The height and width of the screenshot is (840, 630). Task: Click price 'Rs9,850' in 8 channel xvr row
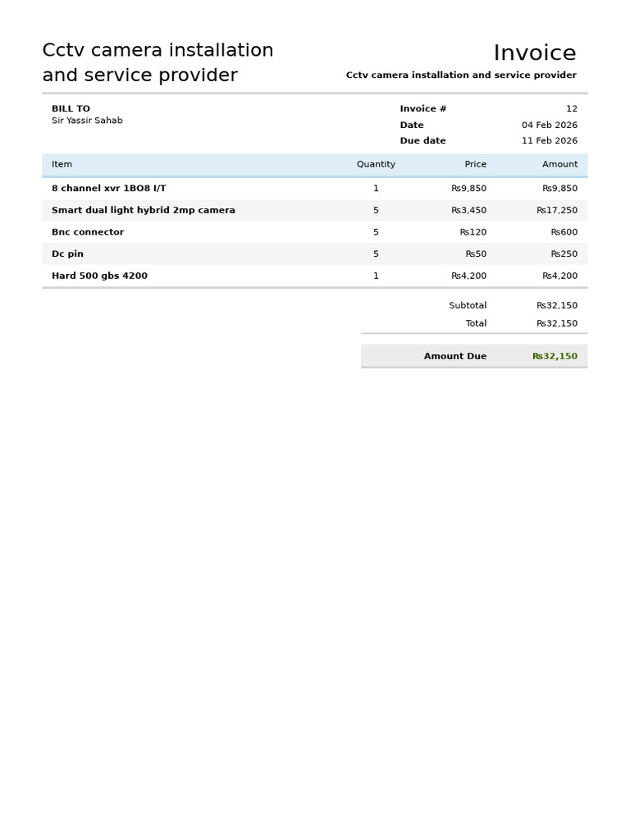(468, 188)
